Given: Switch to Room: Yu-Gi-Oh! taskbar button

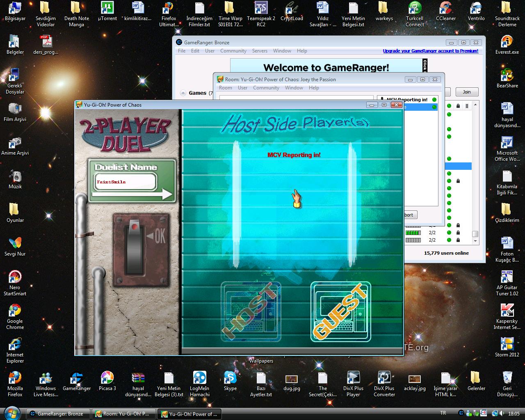Looking at the screenshot, I should (124, 414).
